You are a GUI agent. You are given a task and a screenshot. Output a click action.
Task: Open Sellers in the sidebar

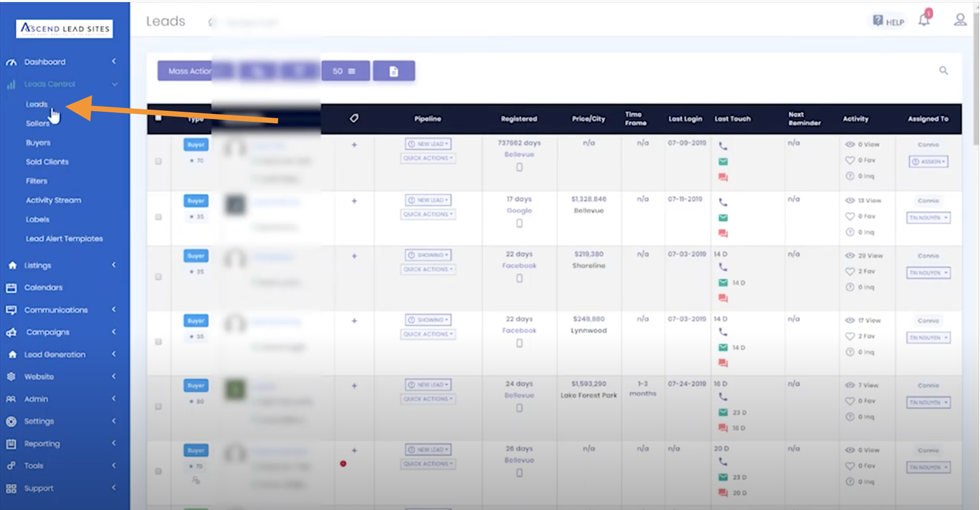[37, 123]
